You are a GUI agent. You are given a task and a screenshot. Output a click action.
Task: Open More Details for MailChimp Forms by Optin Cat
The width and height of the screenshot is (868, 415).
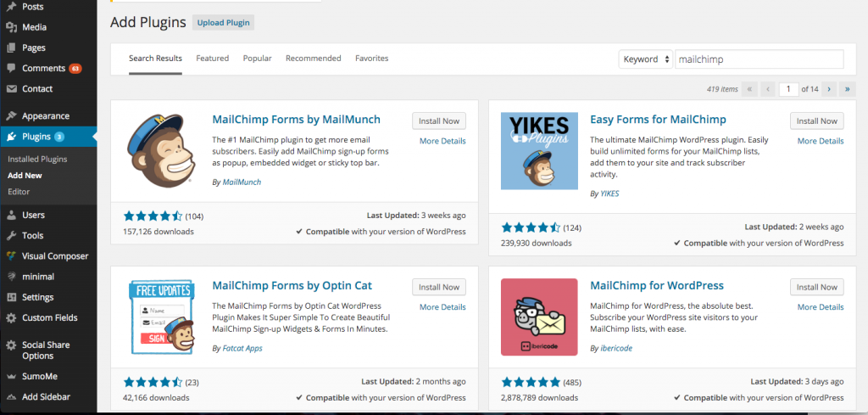coord(442,307)
